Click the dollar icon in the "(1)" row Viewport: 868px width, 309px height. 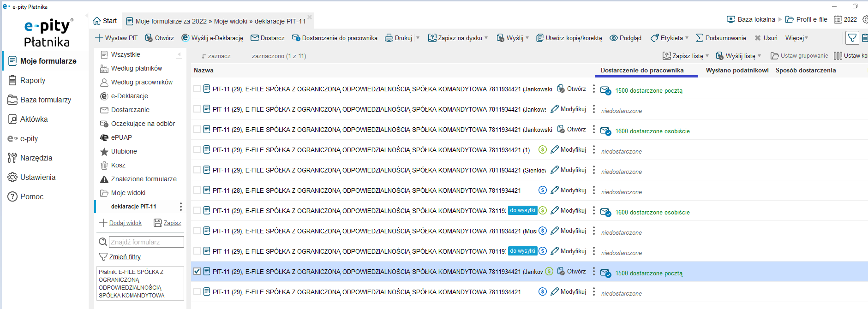pos(543,149)
